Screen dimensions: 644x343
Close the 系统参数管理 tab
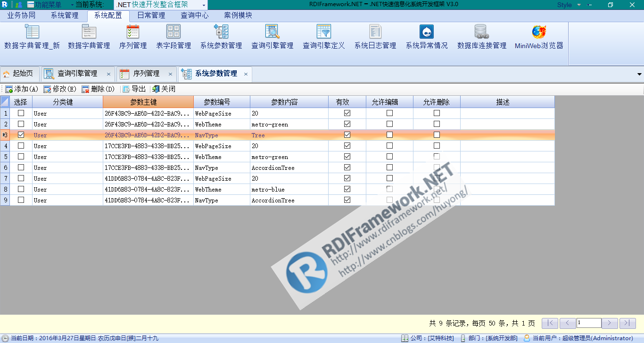pos(246,74)
